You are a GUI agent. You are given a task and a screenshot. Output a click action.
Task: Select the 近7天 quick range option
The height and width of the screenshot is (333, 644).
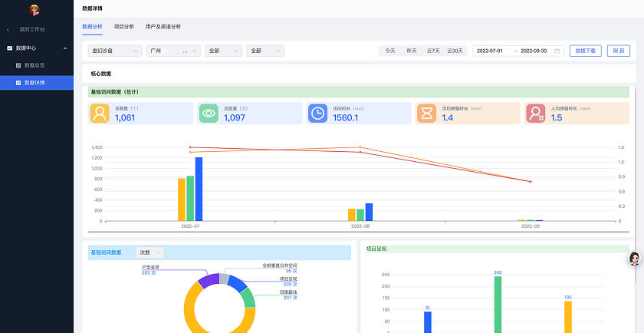(x=433, y=51)
